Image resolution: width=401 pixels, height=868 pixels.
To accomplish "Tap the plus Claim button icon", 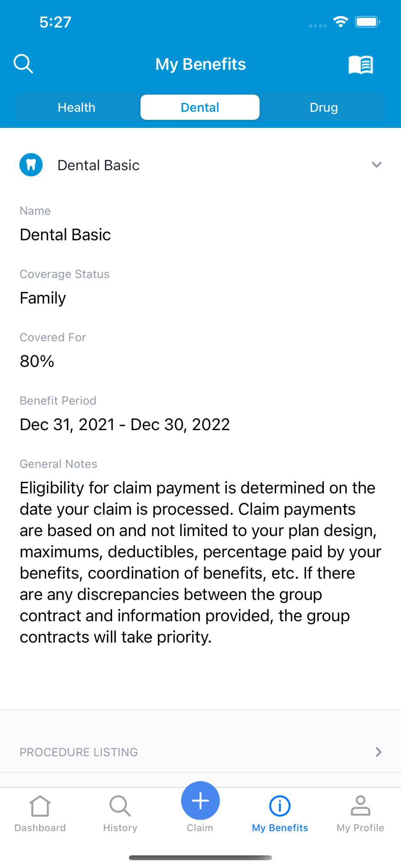I will (x=200, y=801).
